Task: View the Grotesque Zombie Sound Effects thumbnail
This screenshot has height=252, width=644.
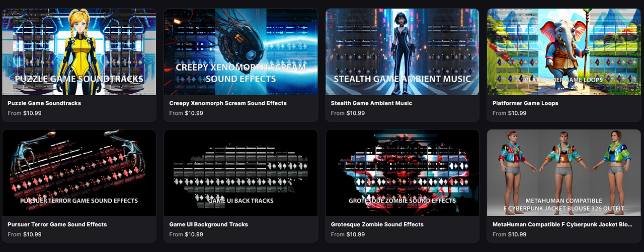Action: point(402,173)
